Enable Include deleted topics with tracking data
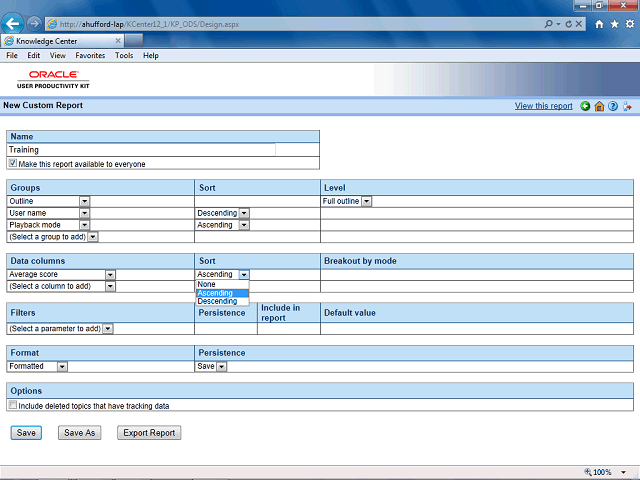Image resolution: width=640 pixels, height=480 pixels. [x=13, y=405]
